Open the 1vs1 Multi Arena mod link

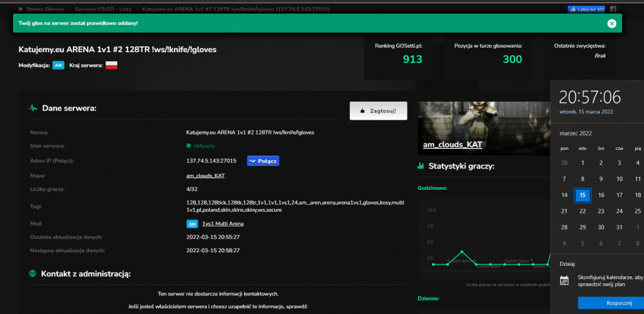(x=223, y=224)
